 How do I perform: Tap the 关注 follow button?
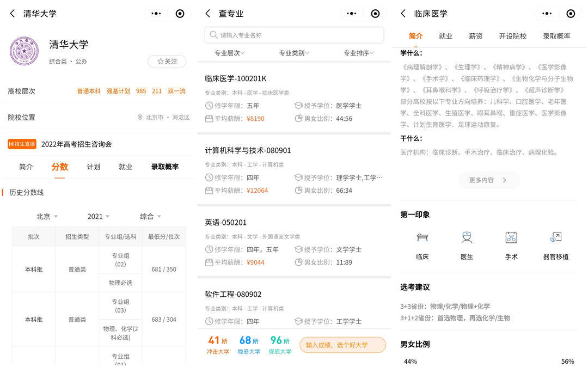coord(167,62)
